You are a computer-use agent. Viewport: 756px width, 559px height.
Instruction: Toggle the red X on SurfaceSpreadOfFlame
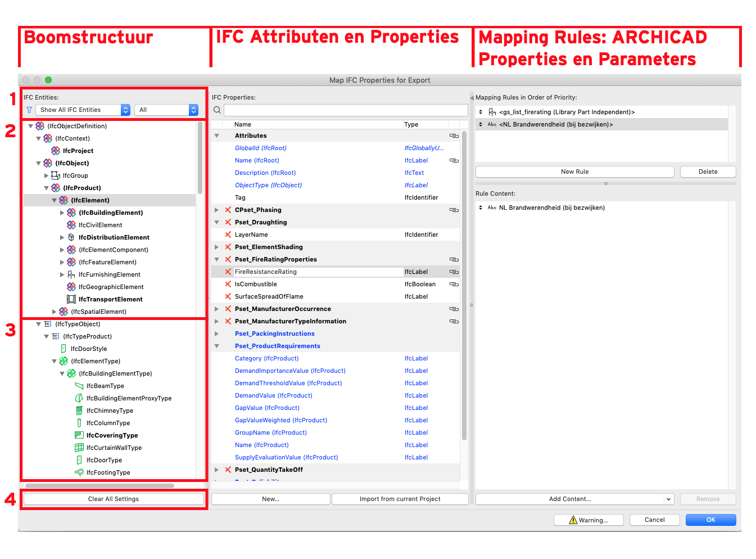pyautogui.click(x=228, y=296)
